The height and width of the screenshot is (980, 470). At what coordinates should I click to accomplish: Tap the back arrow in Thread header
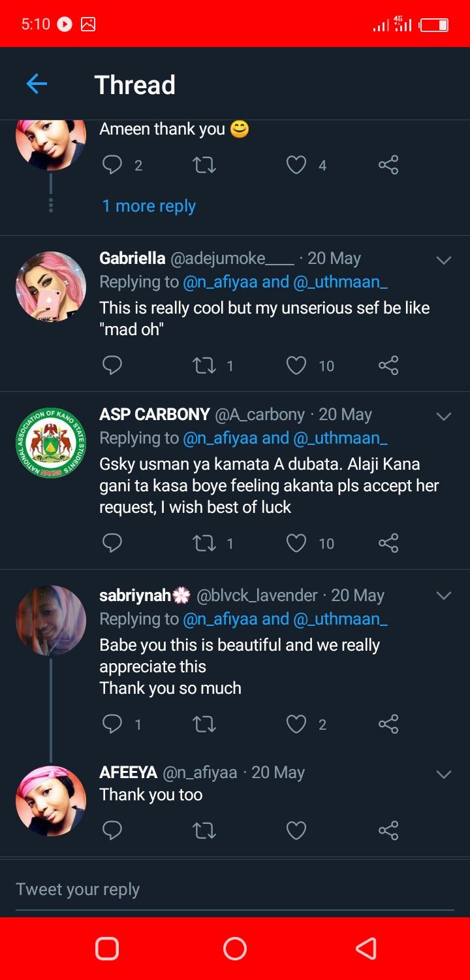click(37, 84)
